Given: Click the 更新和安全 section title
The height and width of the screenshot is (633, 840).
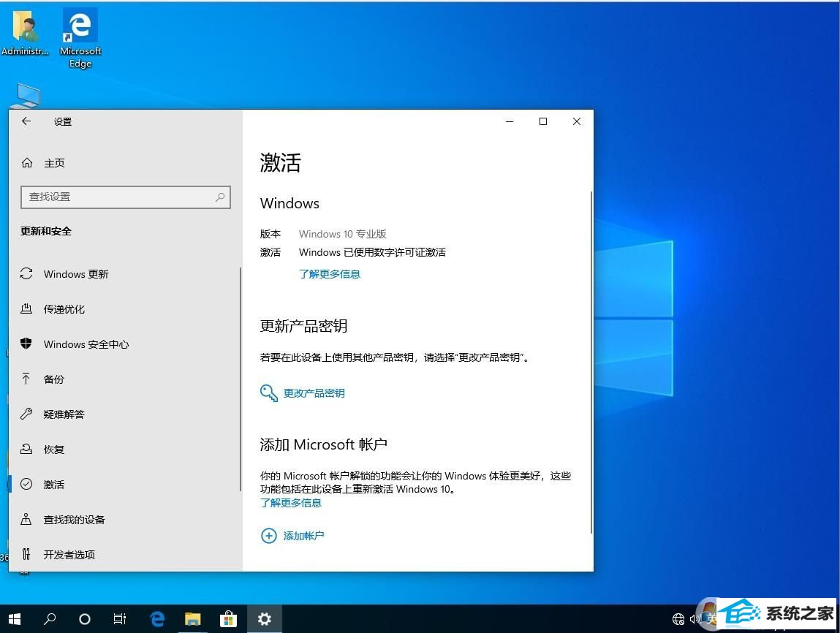Looking at the screenshot, I should 46,232.
